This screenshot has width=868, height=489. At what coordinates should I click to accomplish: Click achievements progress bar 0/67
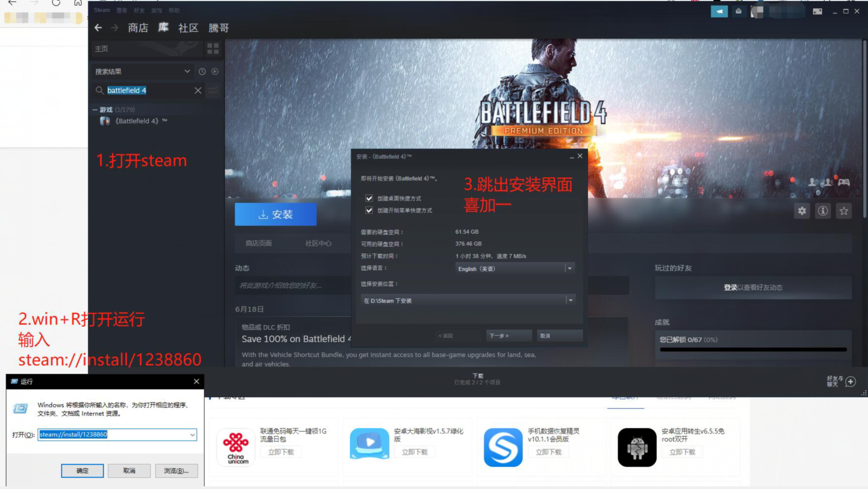pyautogui.click(x=753, y=350)
